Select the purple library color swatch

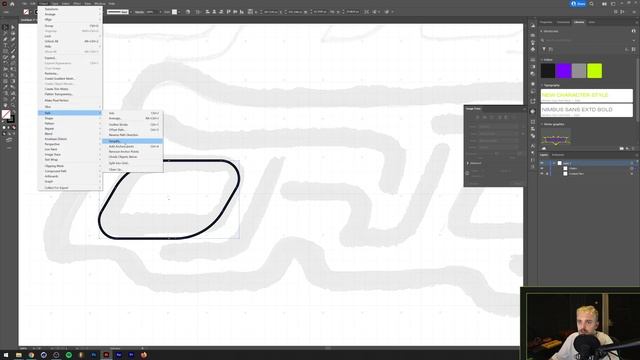(x=563, y=71)
